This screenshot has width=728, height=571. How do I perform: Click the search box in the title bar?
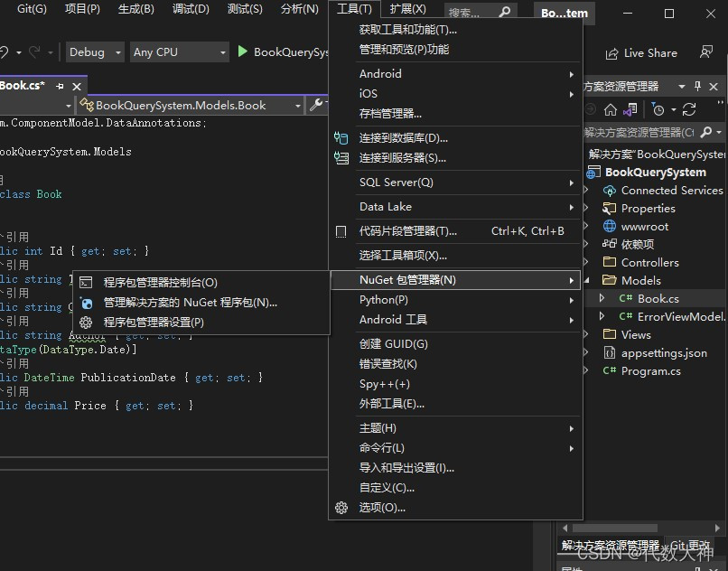coord(480,12)
